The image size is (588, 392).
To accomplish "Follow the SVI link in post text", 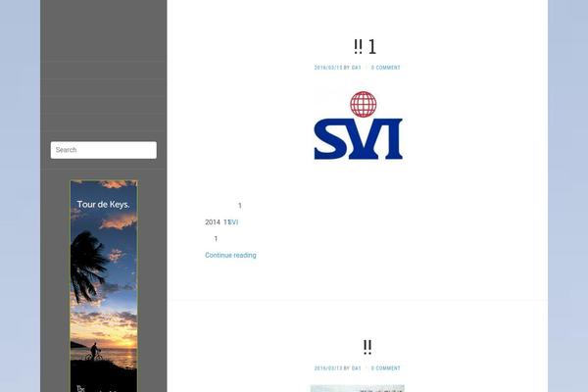I will click(233, 222).
